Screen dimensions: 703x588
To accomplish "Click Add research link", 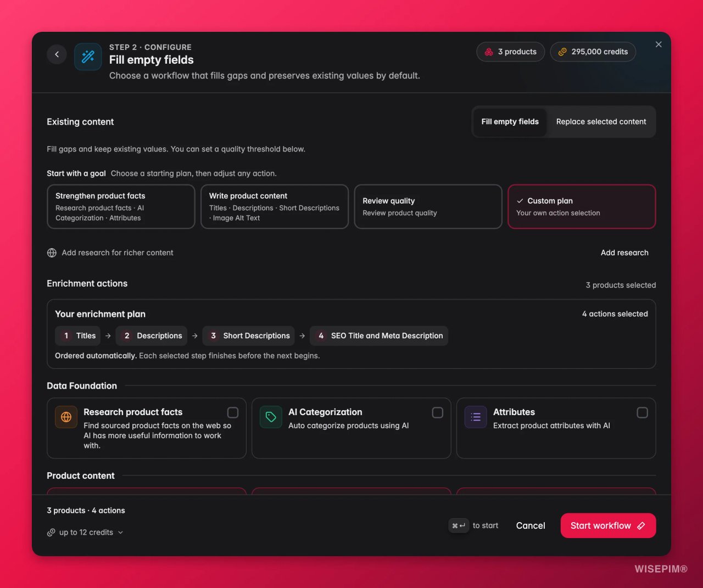I will [624, 253].
